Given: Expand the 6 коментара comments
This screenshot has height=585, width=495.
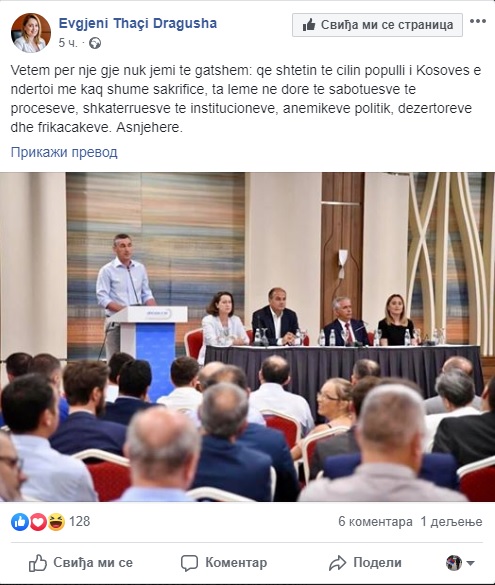Looking at the screenshot, I should point(375,521).
